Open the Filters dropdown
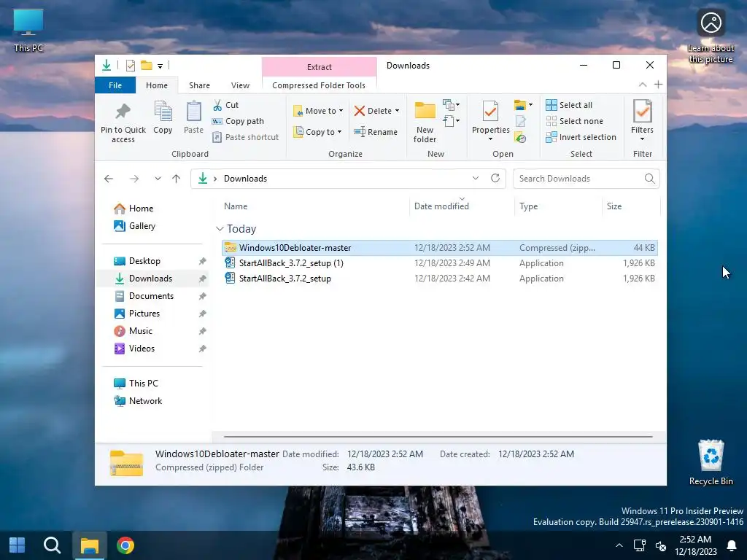Image resolution: width=747 pixels, height=560 pixels. tap(642, 122)
